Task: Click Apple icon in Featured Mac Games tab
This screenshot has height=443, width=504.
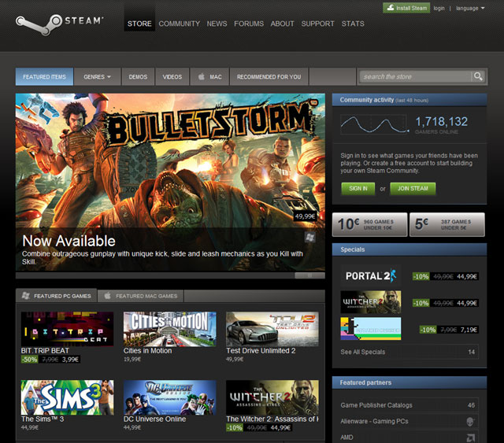Action: point(108,296)
